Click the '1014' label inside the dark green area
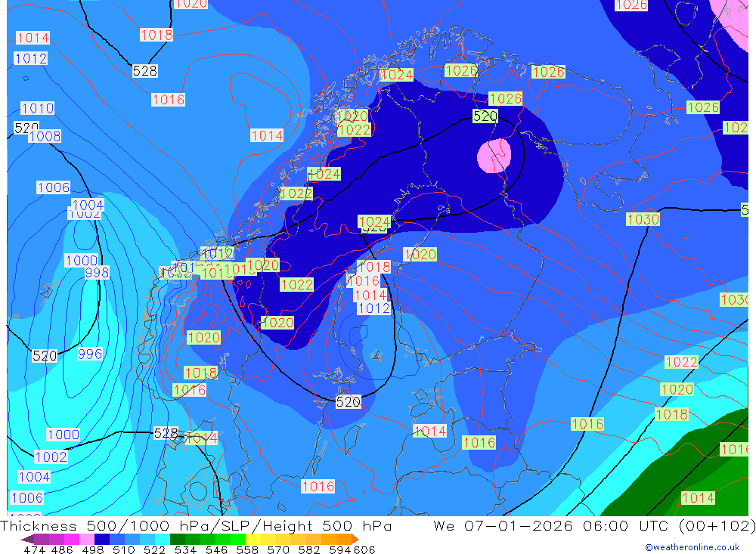The height and width of the screenshot is (554, 756). (x=698, y=497)
